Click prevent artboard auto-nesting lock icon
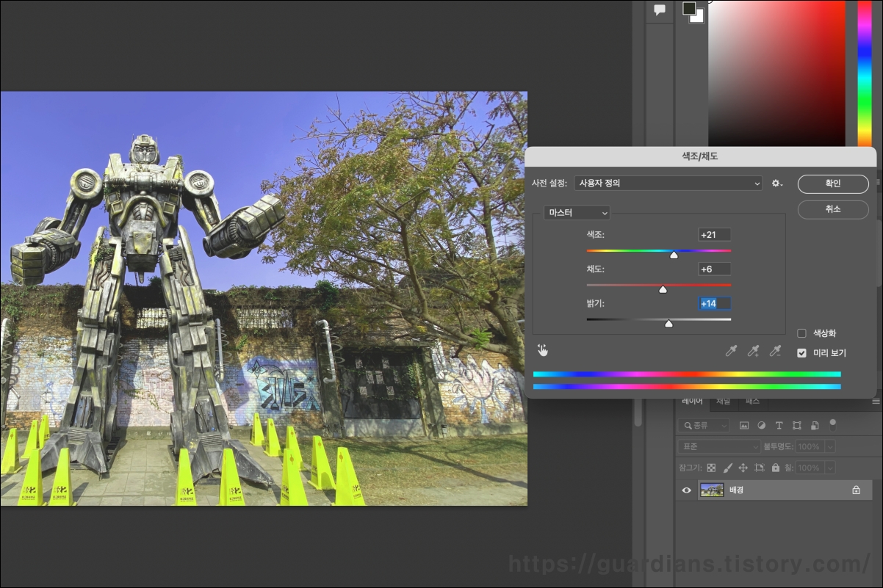This screenshot has width=883, height=588. (760, 468)
